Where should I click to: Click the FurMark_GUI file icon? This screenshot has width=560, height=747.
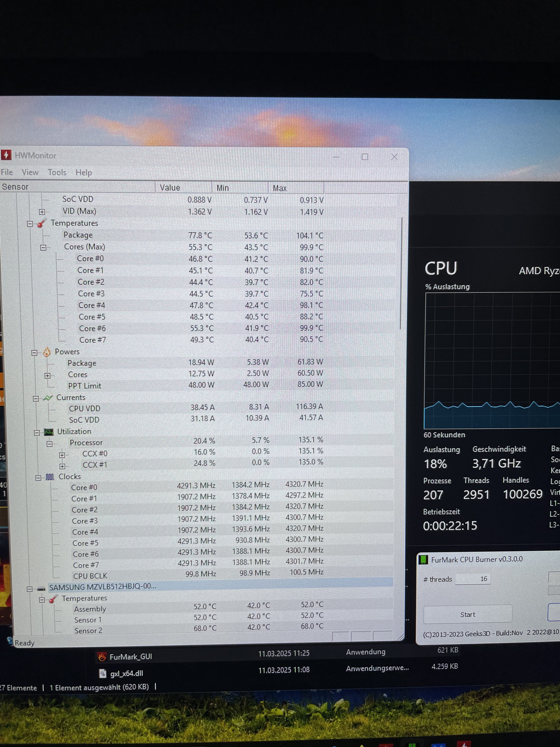click(102, 656)
